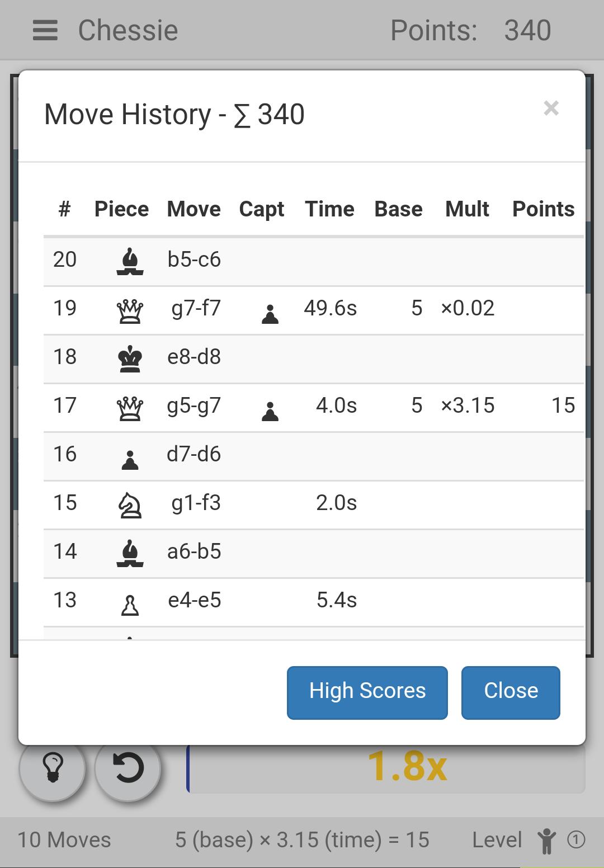Screen dimensions: 604x868
Task: Click the Points column header
Action: [x=543, y=209]
